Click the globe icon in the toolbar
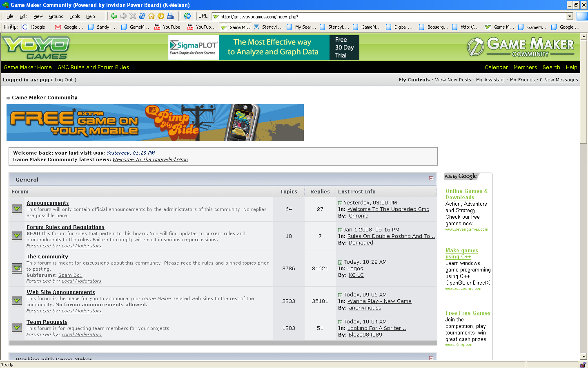588x368 pixels. tap(187, 16)
